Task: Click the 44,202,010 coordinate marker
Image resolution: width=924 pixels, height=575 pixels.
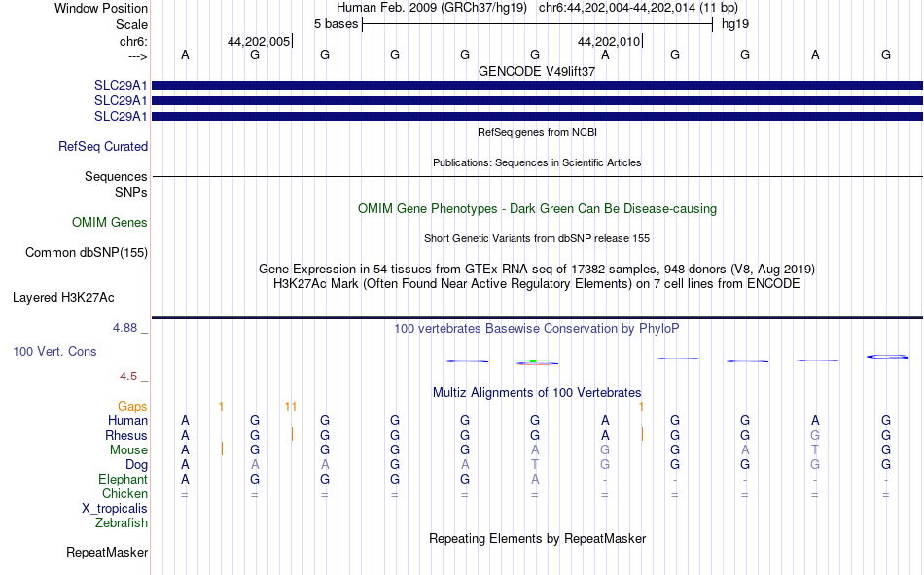Action: point(609,41)
